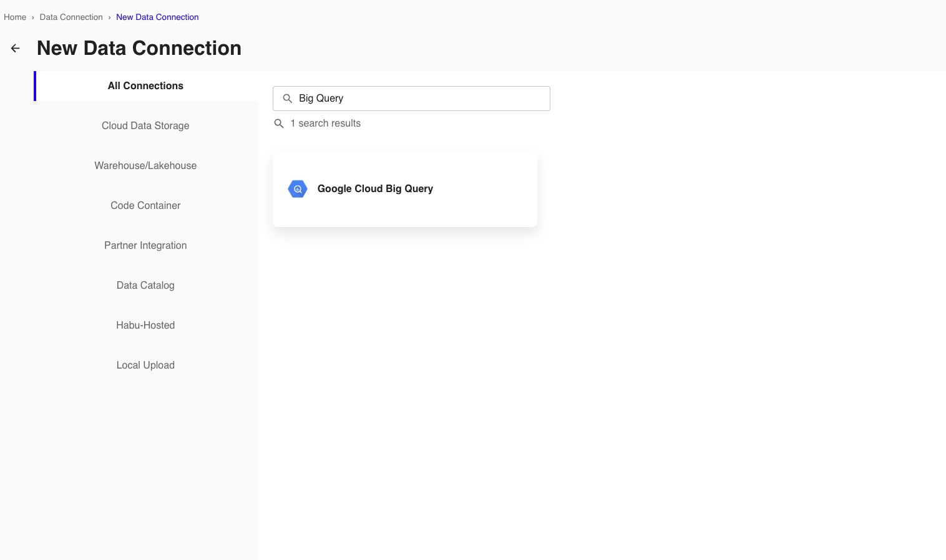Viewport: 946px width, 560px height.
Task: Click the New Data Connection page heading
Action: pos(139,48)
